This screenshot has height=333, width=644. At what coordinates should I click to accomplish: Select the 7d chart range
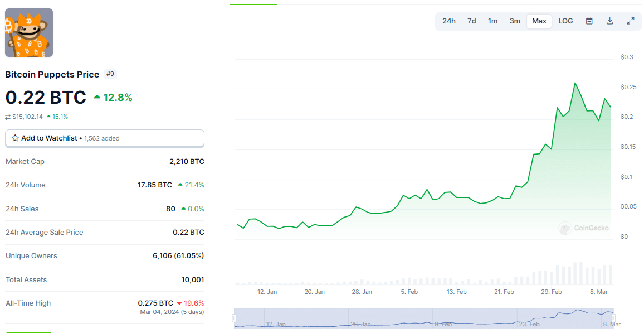tap(471, 21)
